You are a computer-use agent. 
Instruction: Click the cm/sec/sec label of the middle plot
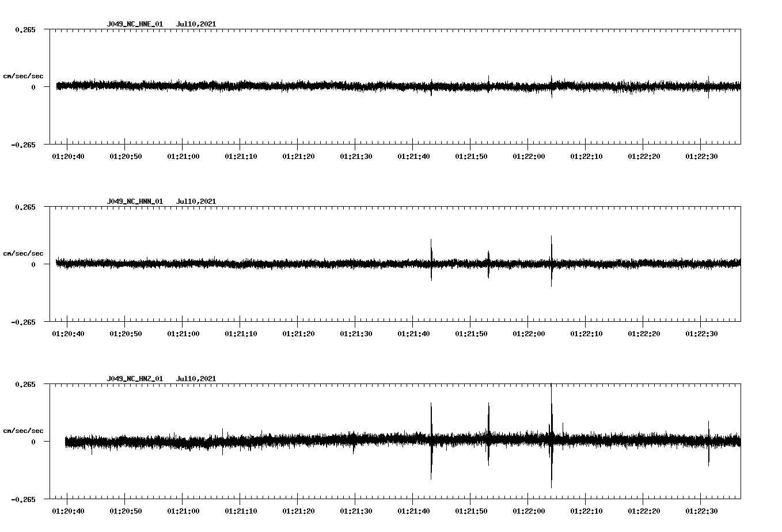23,253
